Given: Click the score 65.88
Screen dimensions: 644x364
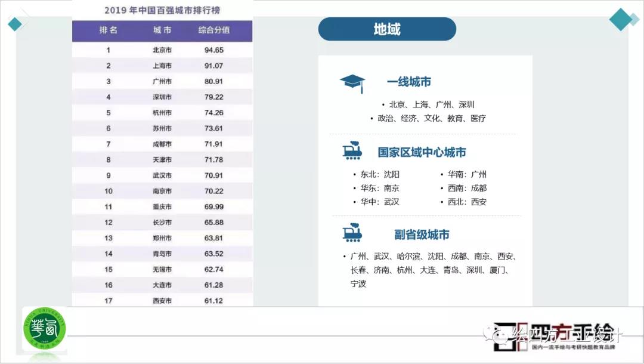Looking at the screenshot, I should click(x=214, y=222).
